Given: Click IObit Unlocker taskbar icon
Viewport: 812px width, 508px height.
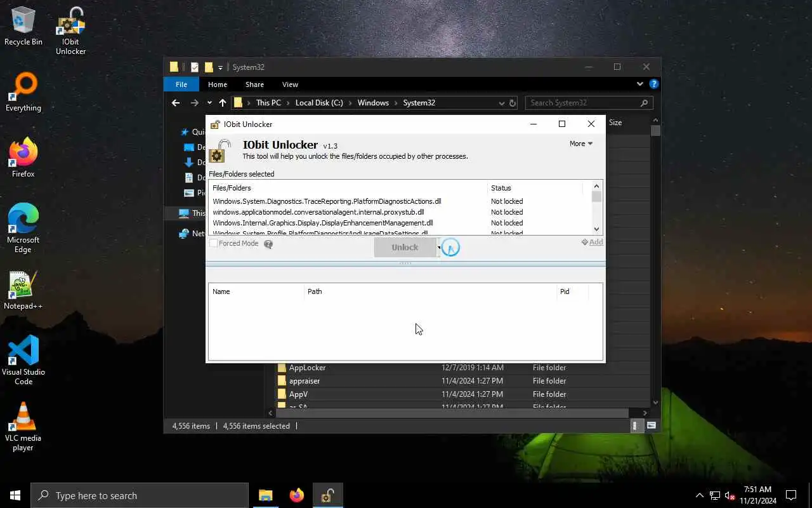Looking at the screenshot, I should pos(328,495).
